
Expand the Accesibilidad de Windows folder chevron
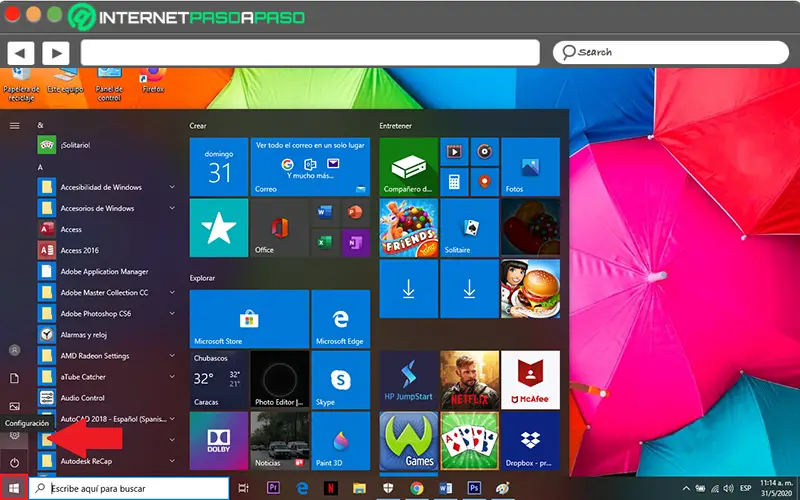(x=172, y=187)
